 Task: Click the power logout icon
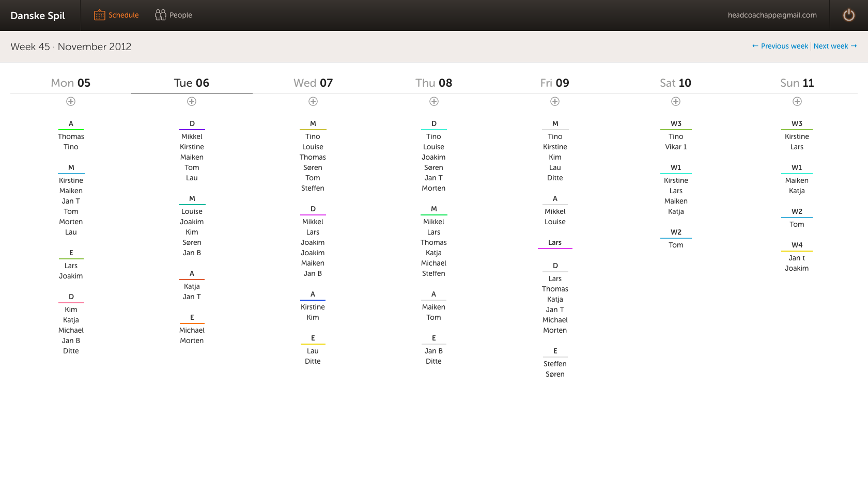849,15
